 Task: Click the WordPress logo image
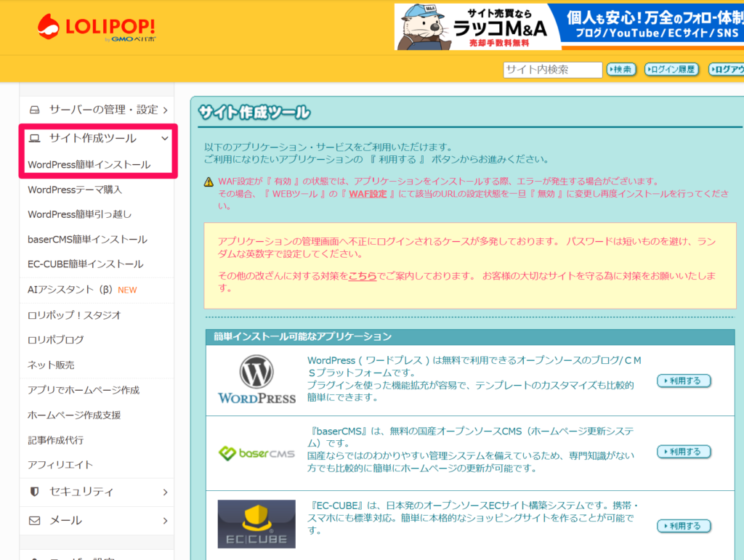256,380
